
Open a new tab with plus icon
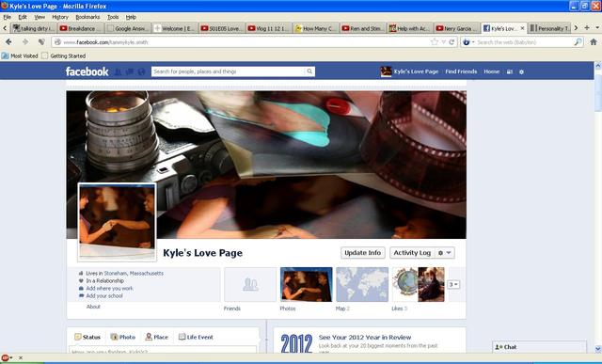[587, 28]
